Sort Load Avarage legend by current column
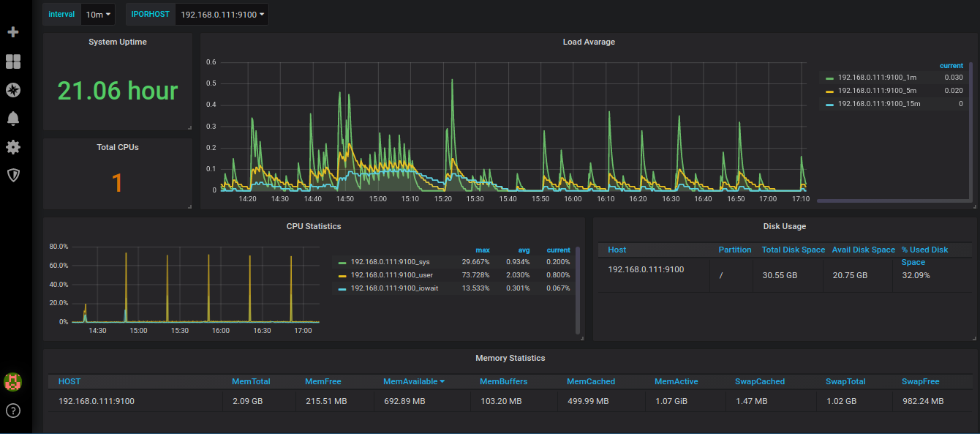The width and height of the screenshot is (980, 434). [951, 65]
